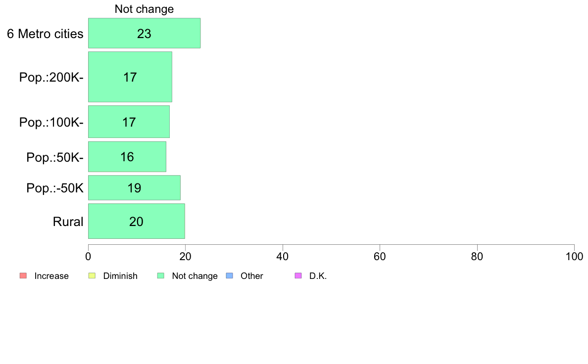The image size is (588, 364).
Task: Click the D.K. legend text
Action: pos(318,276)
